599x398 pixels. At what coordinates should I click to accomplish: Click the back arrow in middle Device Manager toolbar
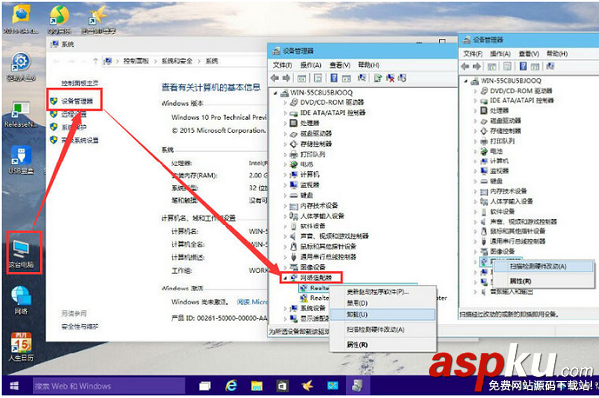click(274, 78)
